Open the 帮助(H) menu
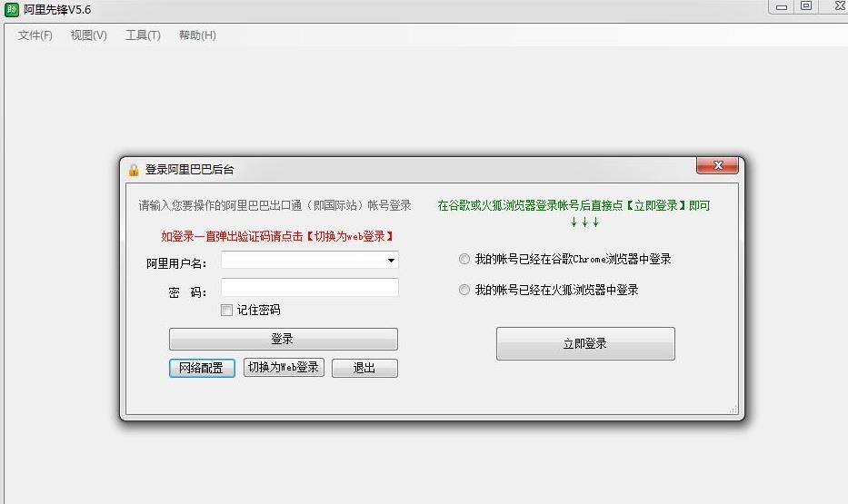Image resolution: width=848 pixels, height=504 pixels. coord(197,35)
